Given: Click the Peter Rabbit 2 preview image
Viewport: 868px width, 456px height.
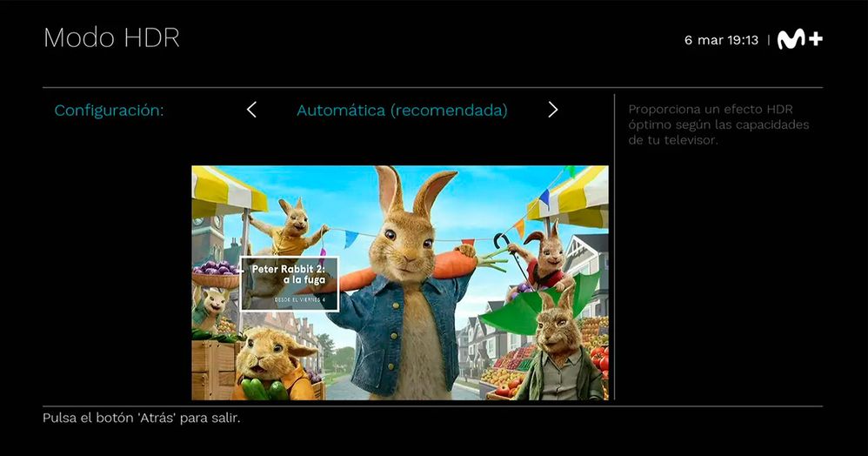Looking at the screenshot, I should click(400, 283).
